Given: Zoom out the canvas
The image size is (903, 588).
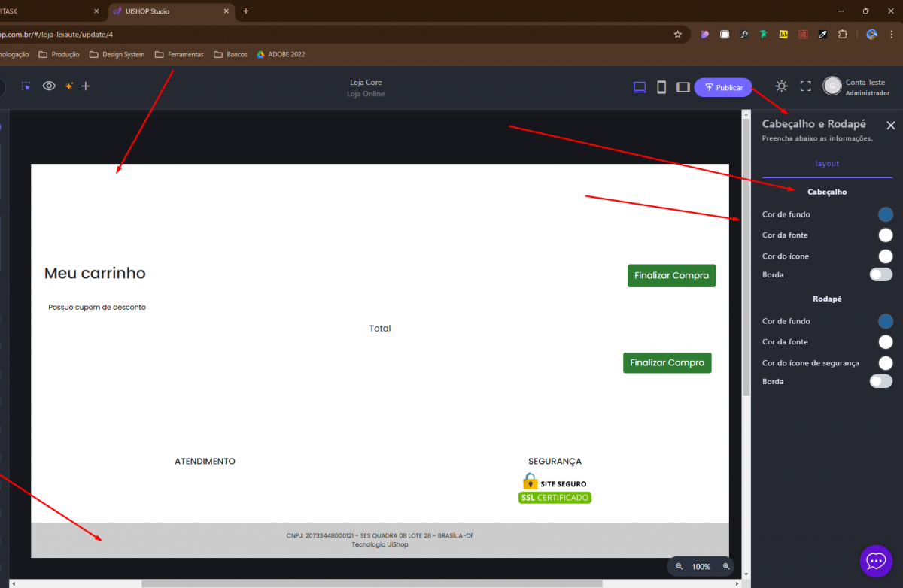Looking at the screenshot, I should point(679,566).
